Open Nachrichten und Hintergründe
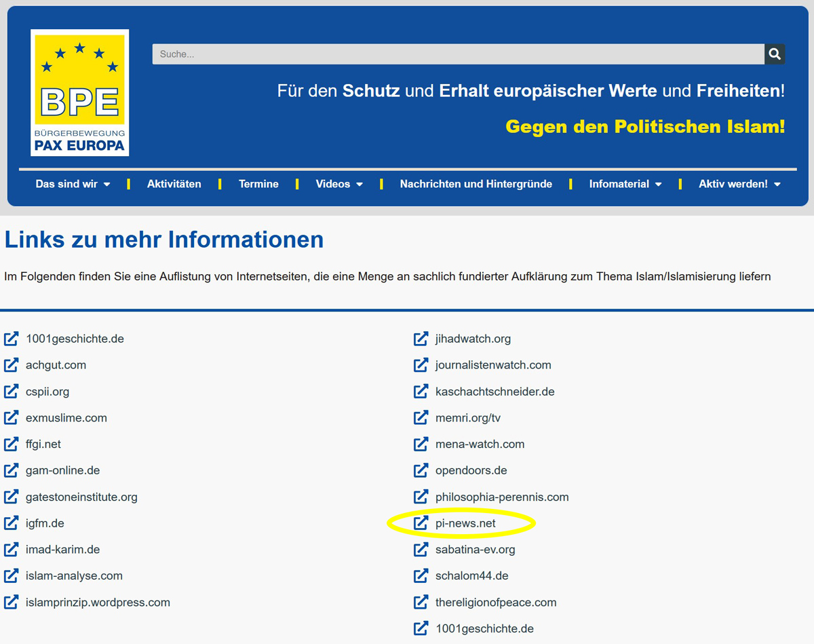 (x=476, y=184)
